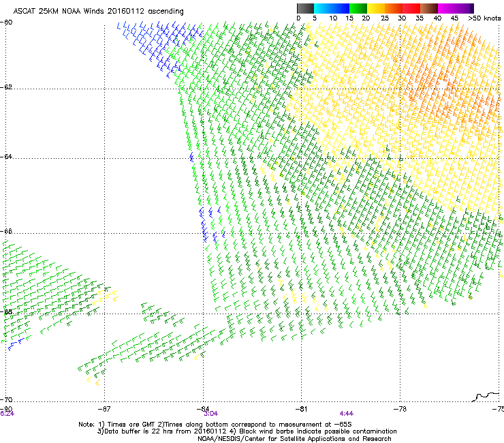504x443 pixels.
Task: Click the '>50 knots' legend label
Action: (484, 18)
